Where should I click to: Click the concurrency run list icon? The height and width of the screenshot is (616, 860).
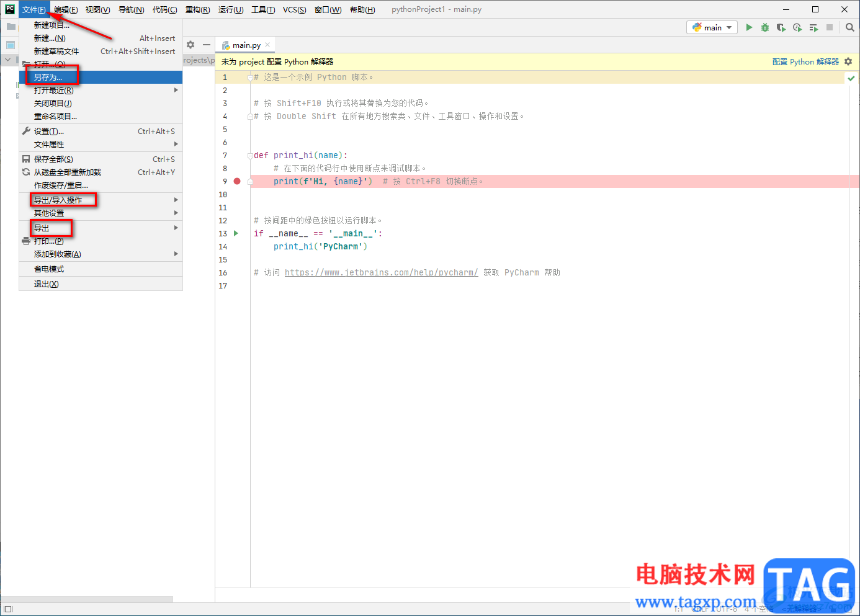tap(813, 27)
